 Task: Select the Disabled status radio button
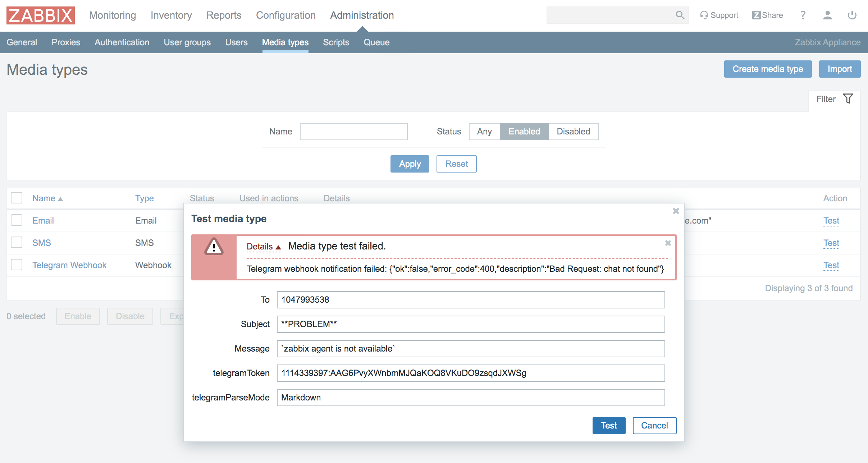(573, 131)
